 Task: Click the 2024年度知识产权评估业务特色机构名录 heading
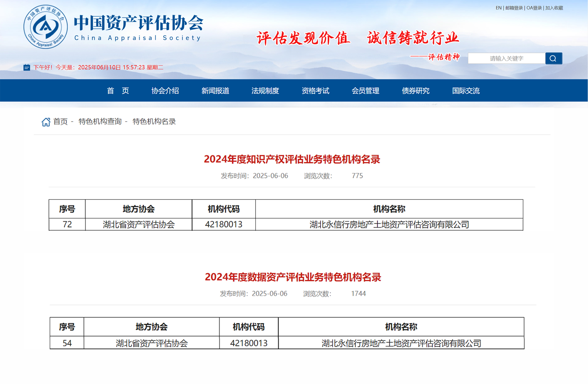pyautogui.click(x=292, y=159)
